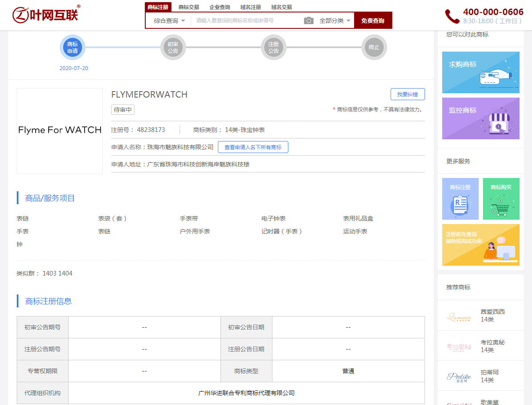Open the 综合查询 search type dropdown
The image size is (532, 405).
coord(168,20)
